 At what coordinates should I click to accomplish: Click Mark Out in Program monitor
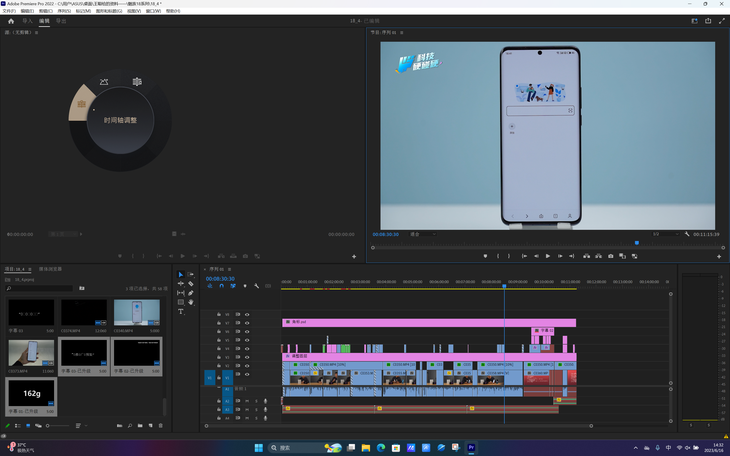pyautogui.click(x=508, y=256)
